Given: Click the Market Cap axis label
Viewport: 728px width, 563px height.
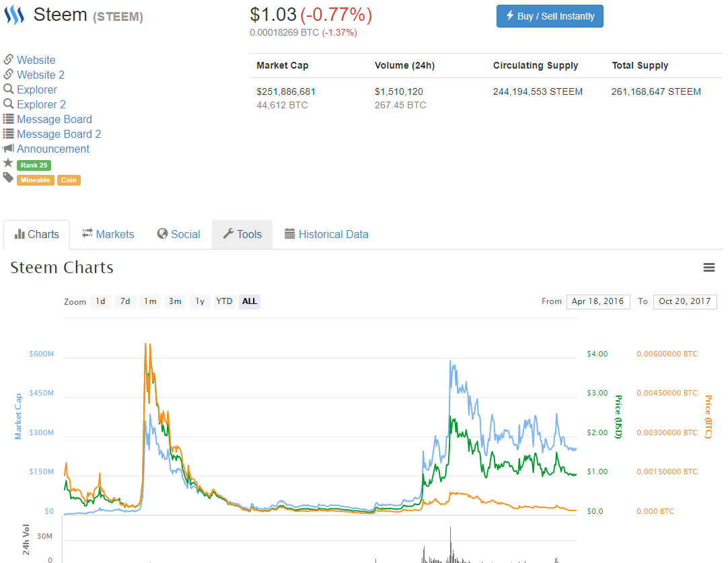Looking at the screenshot, I should [18, 416].
